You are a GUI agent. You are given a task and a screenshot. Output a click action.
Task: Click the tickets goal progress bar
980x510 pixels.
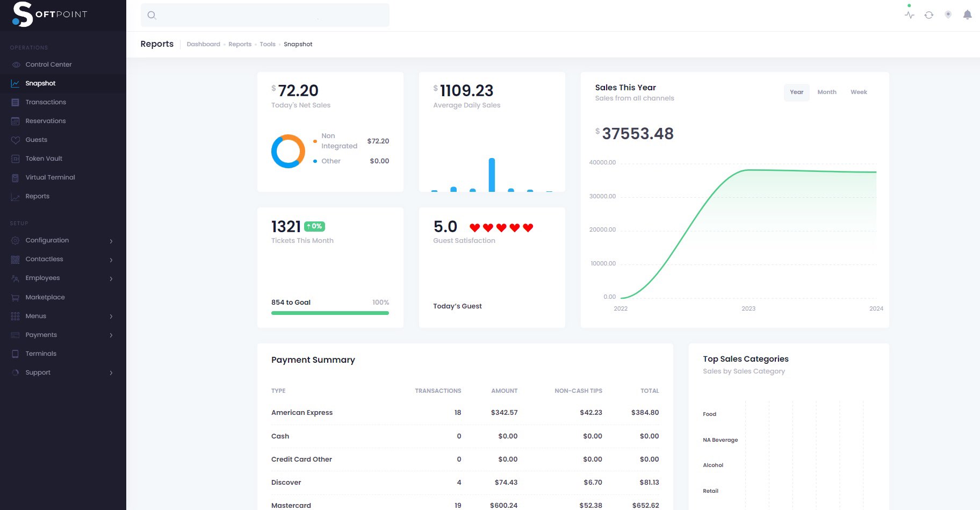click(330, 313)
